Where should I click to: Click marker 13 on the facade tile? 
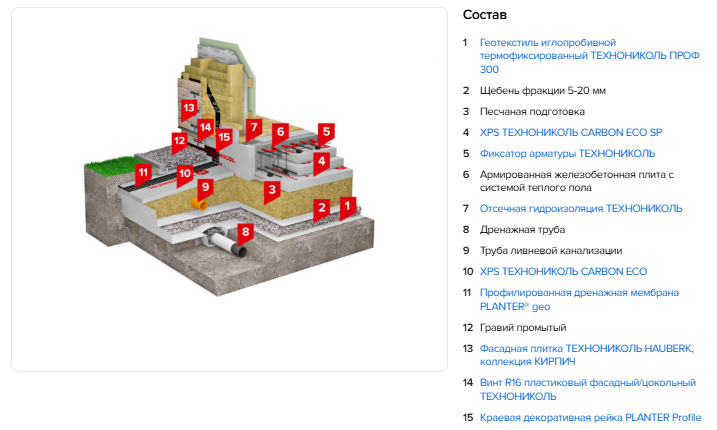(x=188, y=106)
